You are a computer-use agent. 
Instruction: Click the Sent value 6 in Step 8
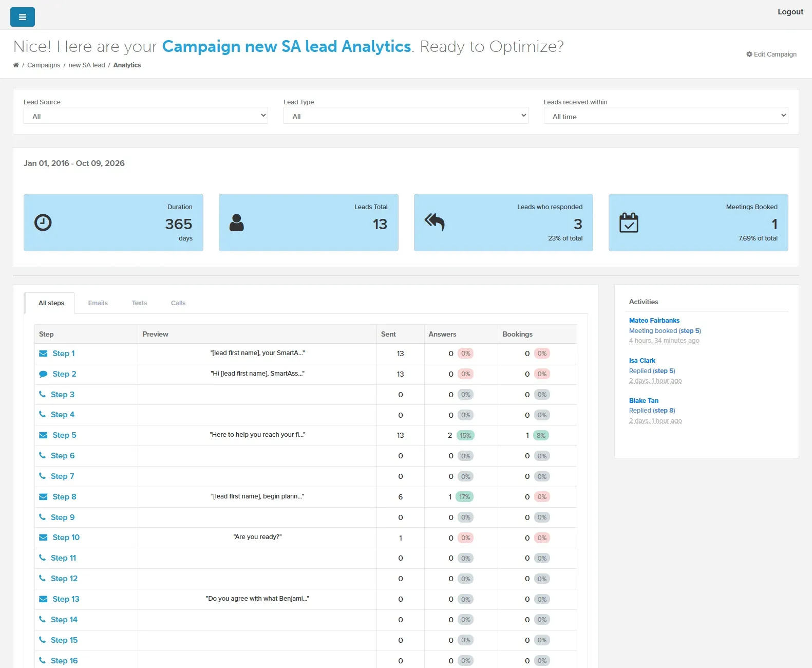(x=401, y=497)
